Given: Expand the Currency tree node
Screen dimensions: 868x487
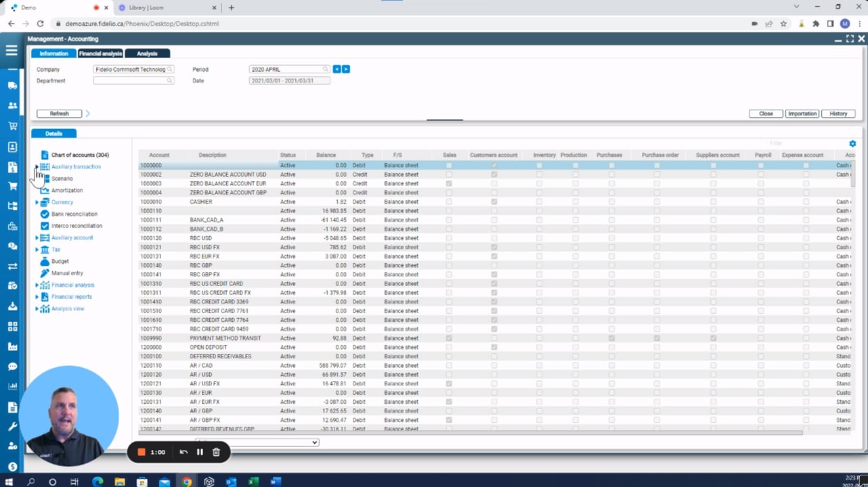Looking at the screenshot, I should [x=37, y=202].
